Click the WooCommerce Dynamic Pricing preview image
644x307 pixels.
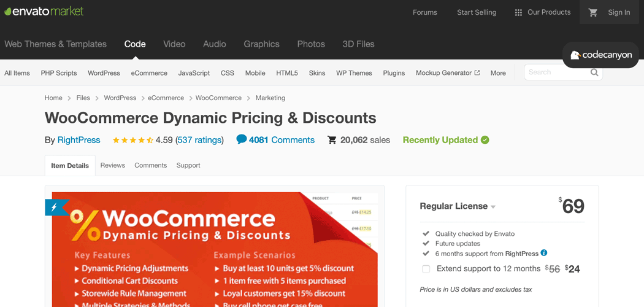(215, 249)
